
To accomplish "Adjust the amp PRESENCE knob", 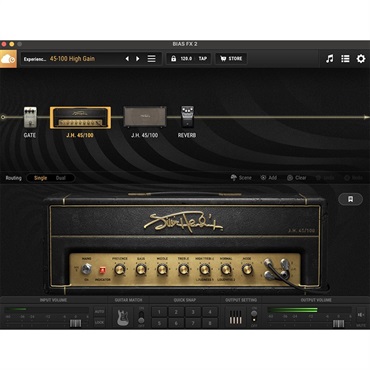I will click(120, 269).
